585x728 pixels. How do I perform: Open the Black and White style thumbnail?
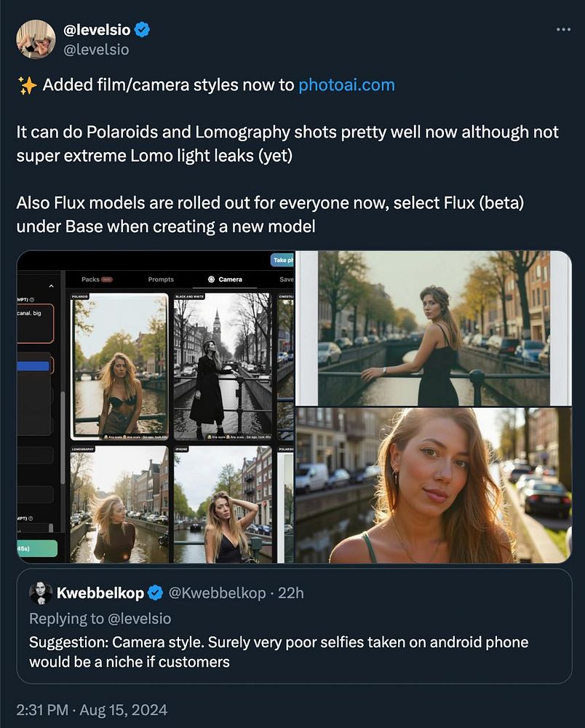point(222,367)
